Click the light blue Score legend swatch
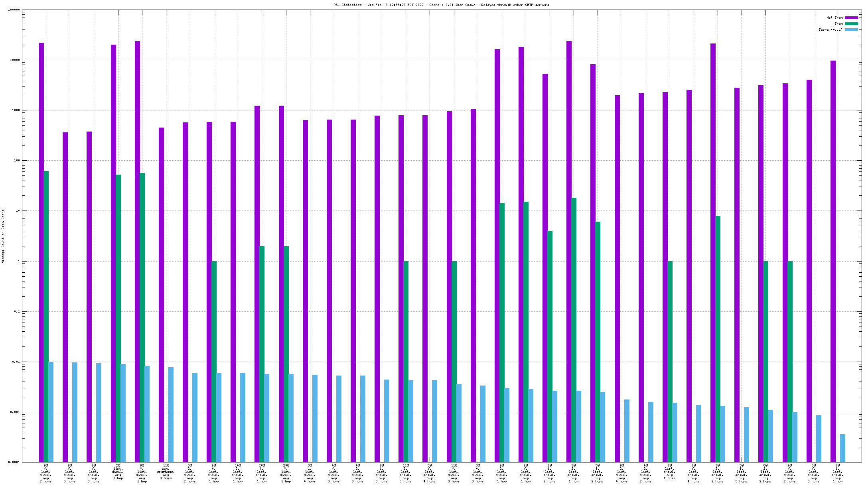 (851, 30)
